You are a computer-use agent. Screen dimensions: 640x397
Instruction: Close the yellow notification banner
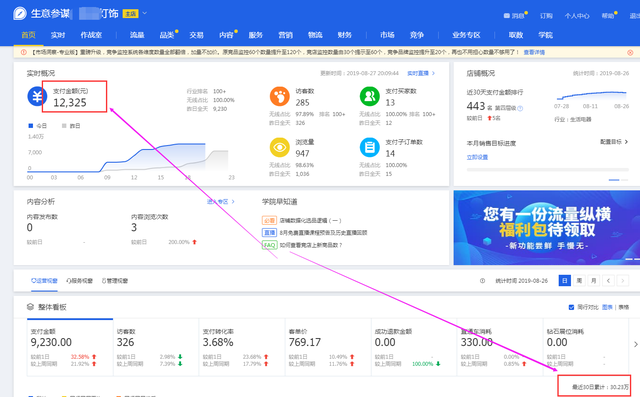pos(630,53)
